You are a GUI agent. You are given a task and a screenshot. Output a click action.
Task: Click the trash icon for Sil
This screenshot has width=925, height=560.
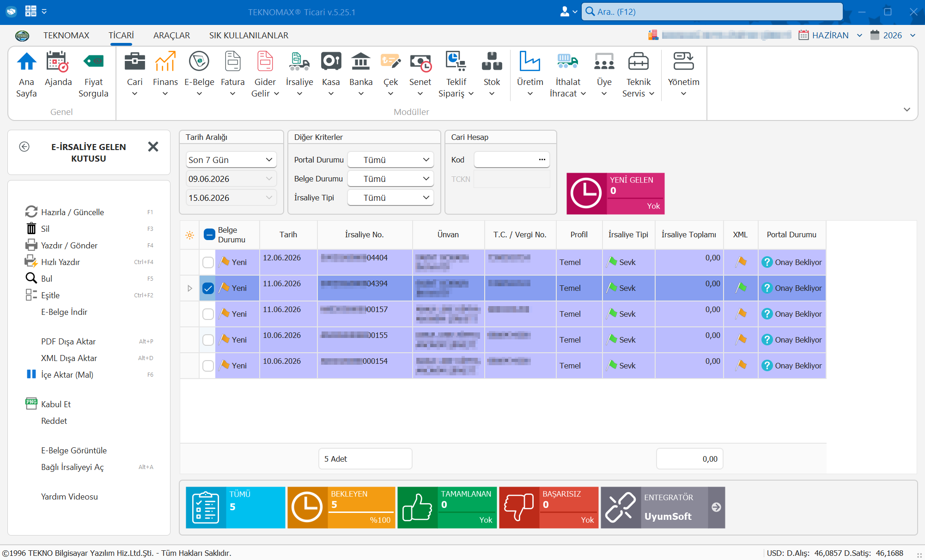pos(31,229)
